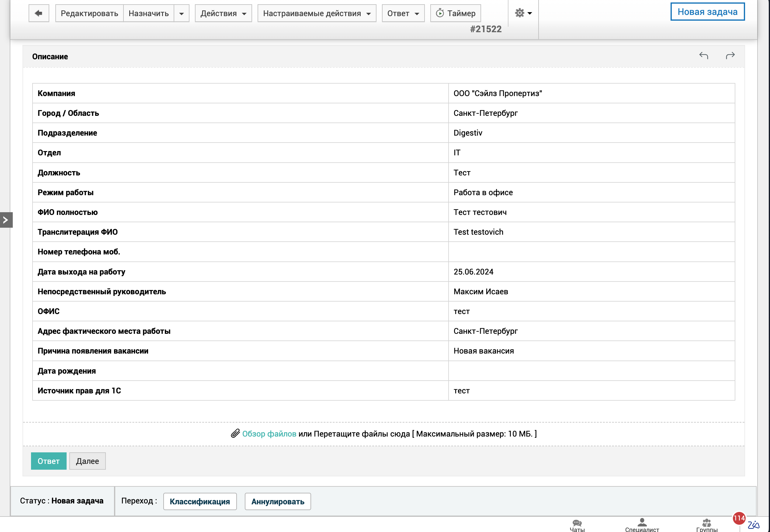Expand the left side panel arrow
This screenshot has height=532, width=770.
[6, 220]
